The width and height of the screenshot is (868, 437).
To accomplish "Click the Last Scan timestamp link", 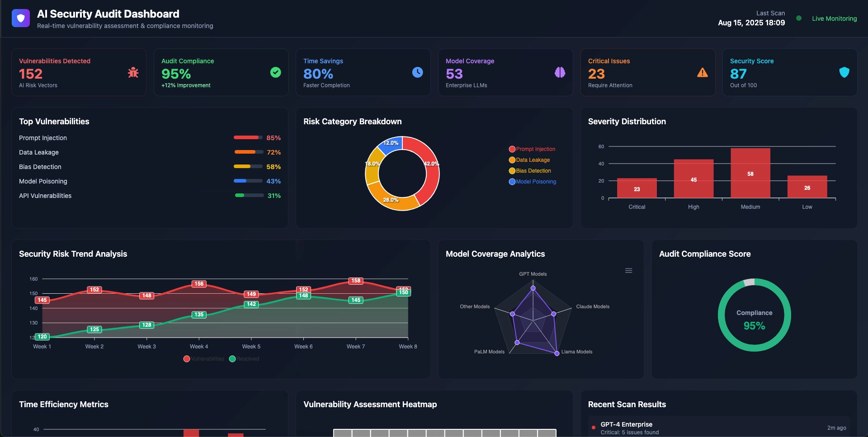I will click(751, 23).
